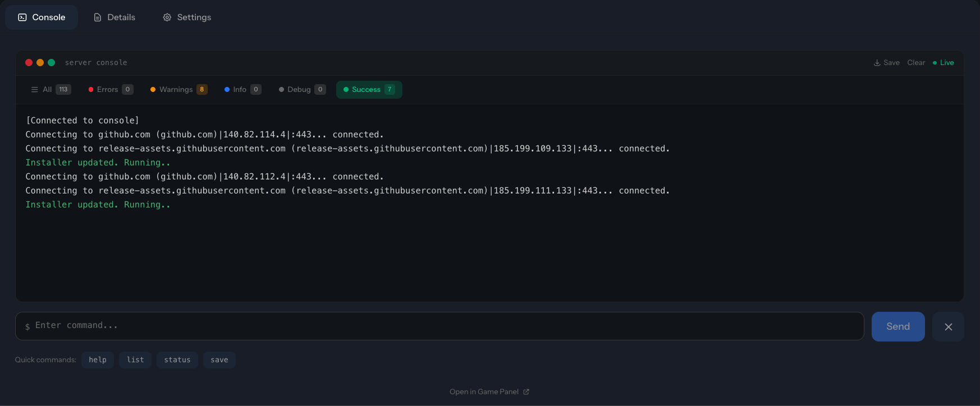The height and width of the screenshot is (406, 980).
Task: Click the gear icon on Settings tab
Action: click(x=167, y=17)
